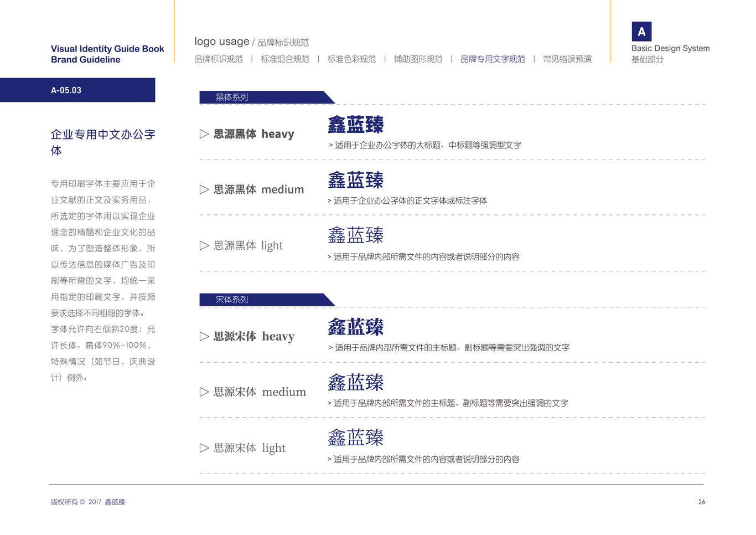756x535 pixels.
Task: Select highlighted 品牌专用文字规范 tab
Action: [x=493, y=59]
